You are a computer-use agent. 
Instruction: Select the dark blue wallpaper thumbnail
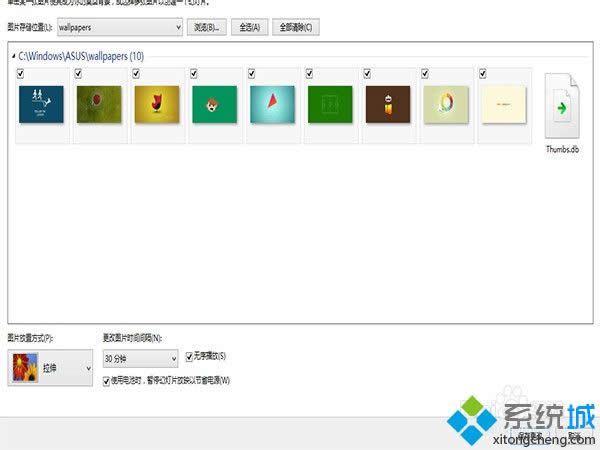coord(41,105)
